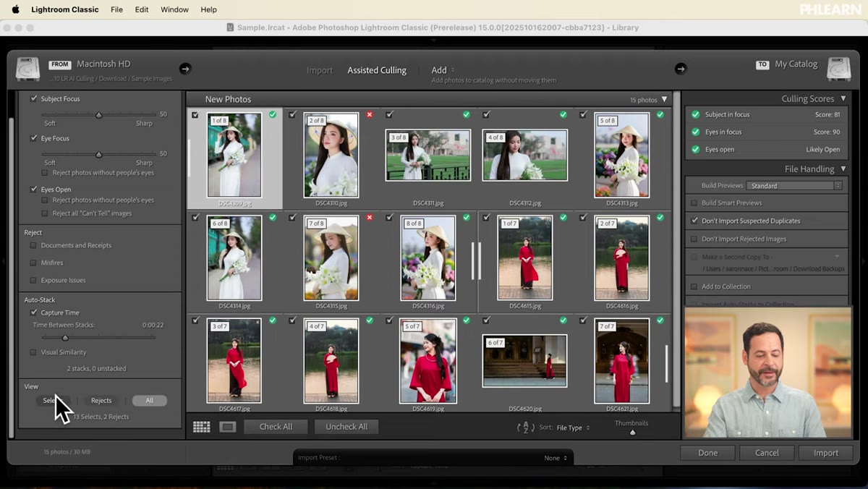Check Don't Import Rejected Images

pos(694,239)
